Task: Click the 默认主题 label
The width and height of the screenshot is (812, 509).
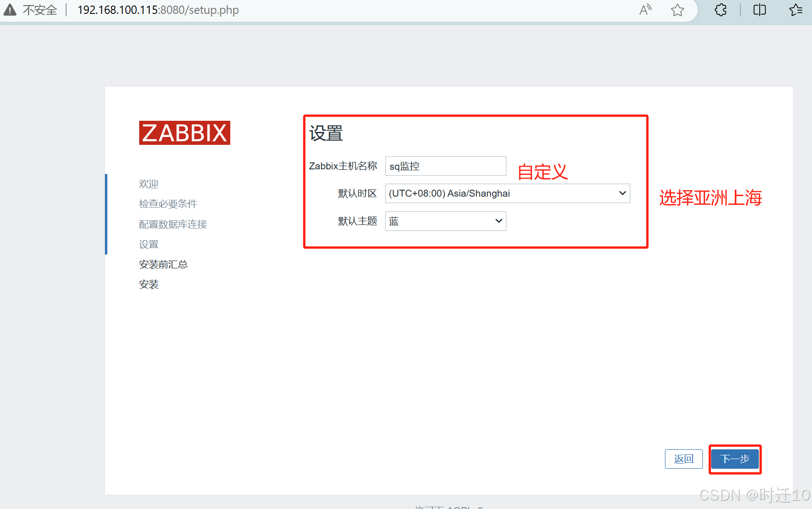Action: pos(357,221)
